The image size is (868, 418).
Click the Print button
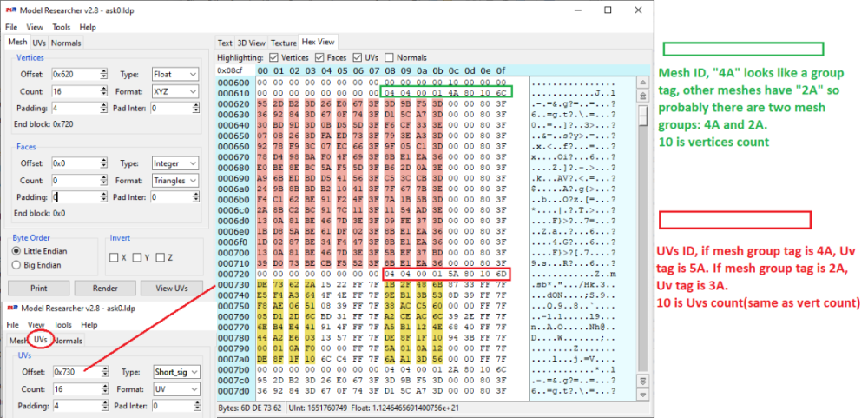point(38,288)
